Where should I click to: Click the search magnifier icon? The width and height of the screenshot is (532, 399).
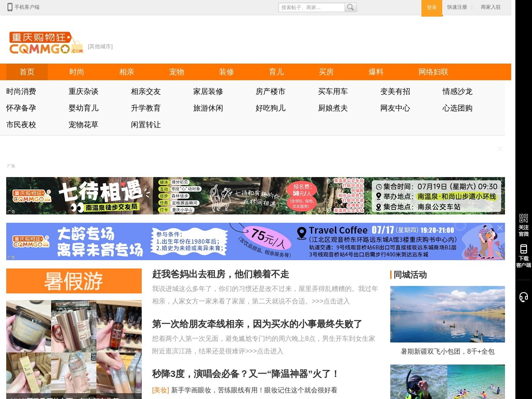click(x=351, y=7)
